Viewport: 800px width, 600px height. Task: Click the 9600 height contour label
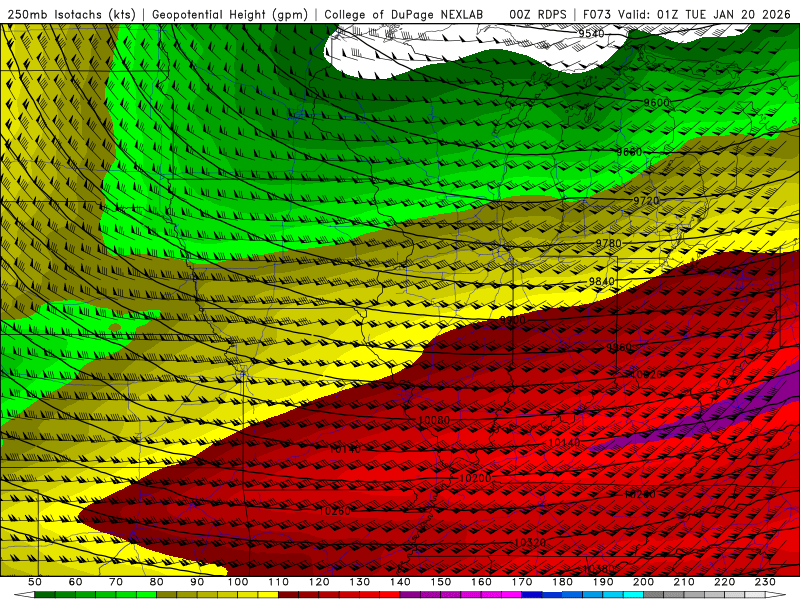[x=656, y=103]
